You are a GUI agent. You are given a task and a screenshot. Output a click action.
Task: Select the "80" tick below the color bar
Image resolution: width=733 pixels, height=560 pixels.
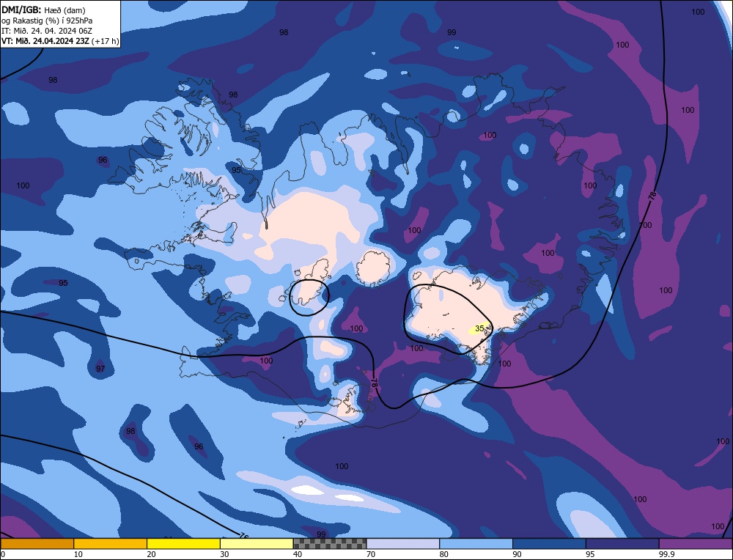pos(443,554)
